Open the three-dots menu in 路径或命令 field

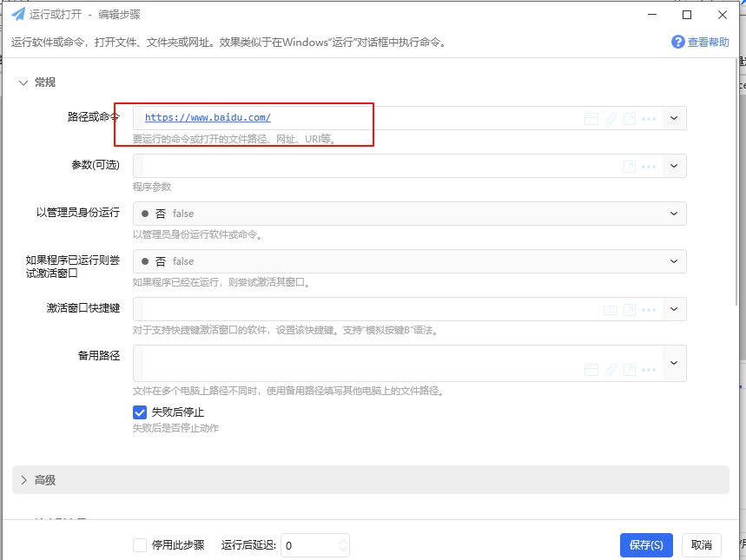click(x=649, y=118)
